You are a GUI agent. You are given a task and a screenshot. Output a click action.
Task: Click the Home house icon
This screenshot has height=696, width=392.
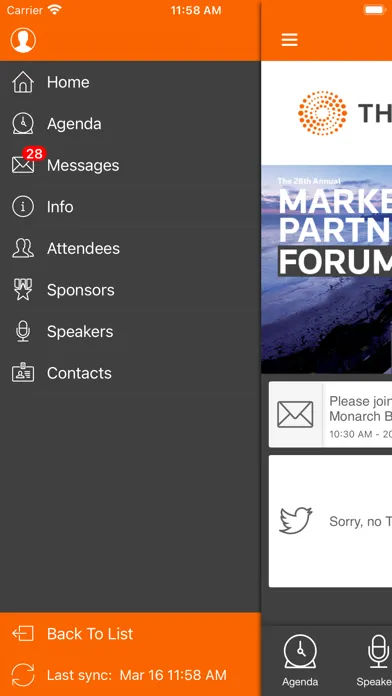23,82
